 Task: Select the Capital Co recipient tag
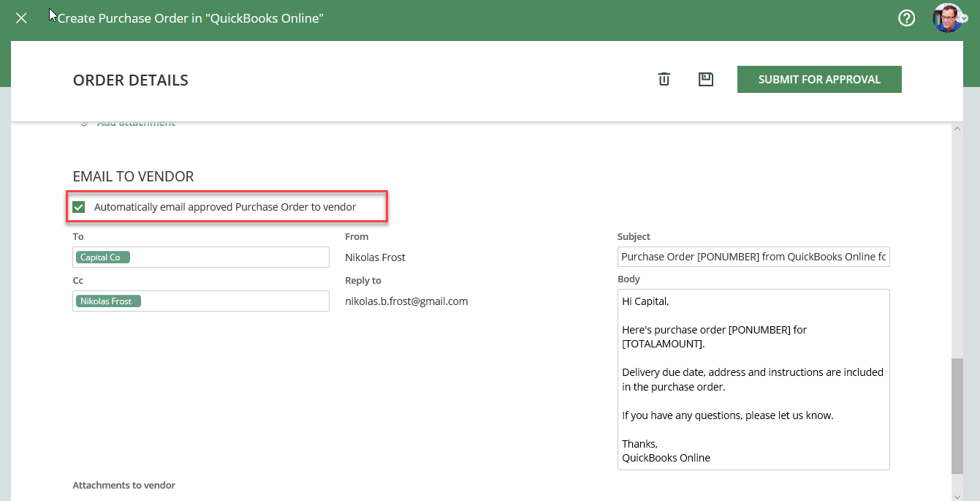(x=102, y=257)
